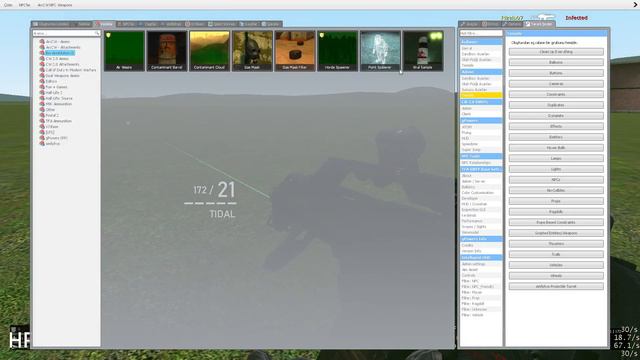Open the TFA Ammunition category

(x=58, y=121)
